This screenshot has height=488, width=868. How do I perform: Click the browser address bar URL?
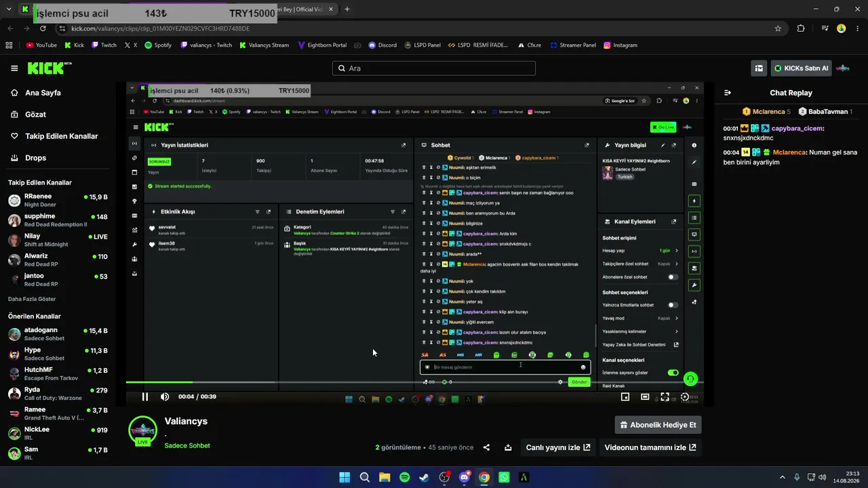160,28
